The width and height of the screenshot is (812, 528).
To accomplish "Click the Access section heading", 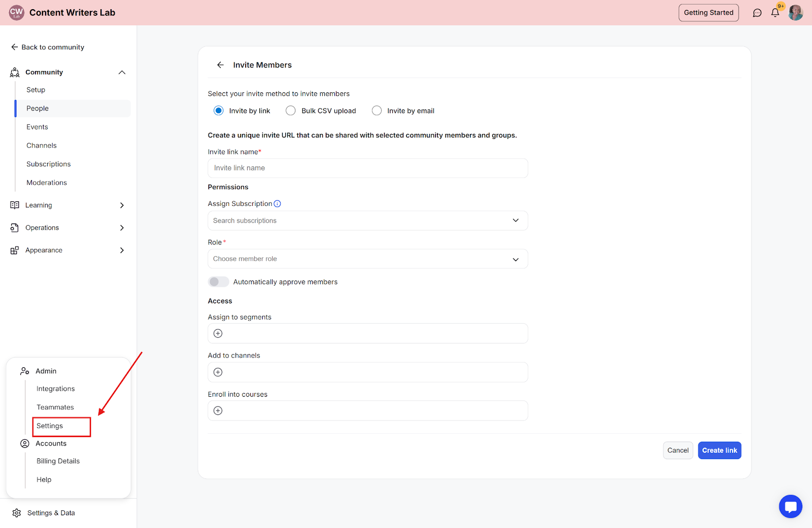I will tap(220, 301).
